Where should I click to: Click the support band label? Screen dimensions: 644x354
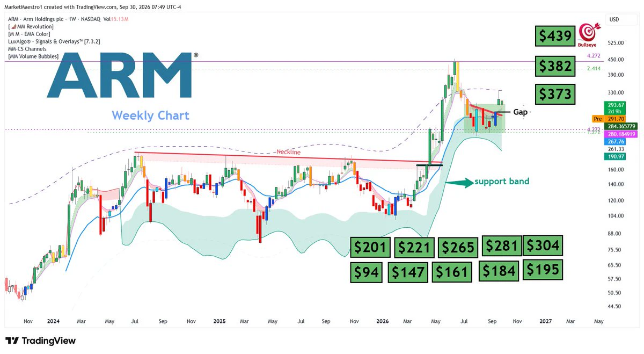[502, 182]
